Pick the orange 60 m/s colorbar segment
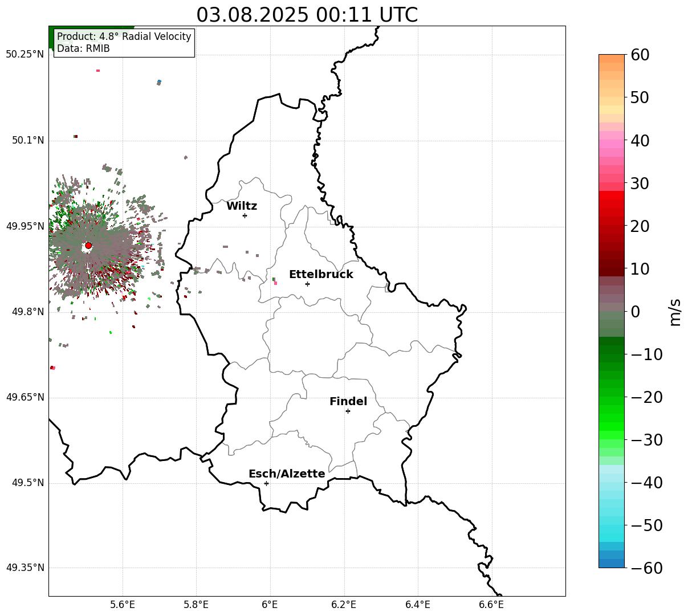Viewport: 688px width, 616px height. coord(612,59)
